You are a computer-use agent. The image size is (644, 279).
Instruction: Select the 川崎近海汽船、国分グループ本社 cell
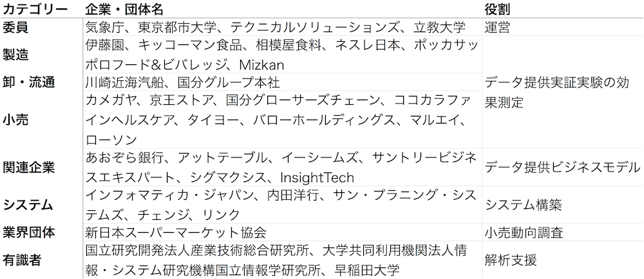(182, 83)
